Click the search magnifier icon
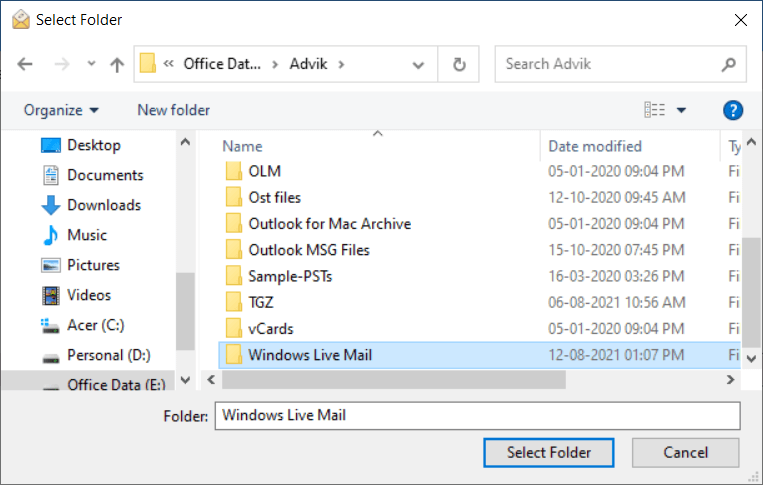The width and height of the screenshot is (763, 485). tap(728, 64)
